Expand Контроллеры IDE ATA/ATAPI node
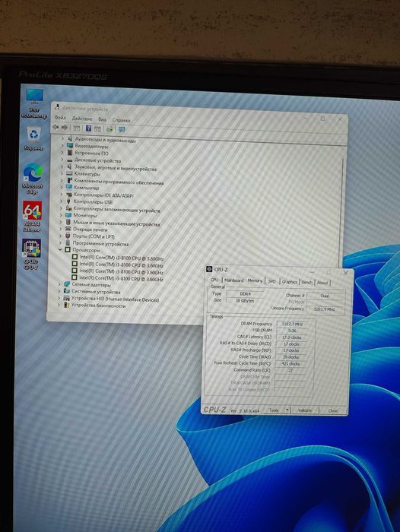The width and height of the screenshot is (400, 532). click(x=62, y=195)
